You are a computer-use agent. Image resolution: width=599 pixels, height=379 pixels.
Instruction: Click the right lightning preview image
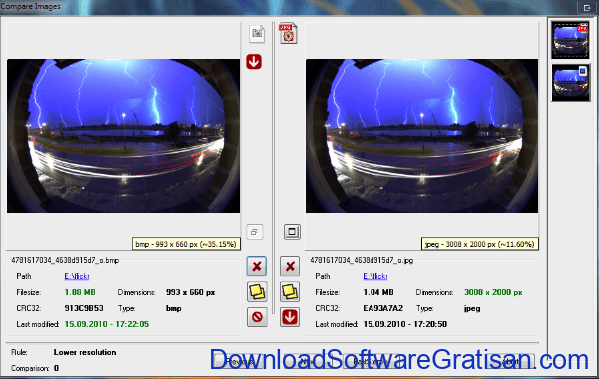click(422, 136)
